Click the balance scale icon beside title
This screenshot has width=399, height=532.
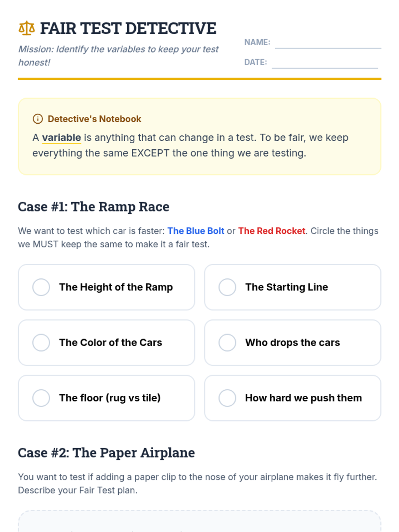click(x=27, y=28)
